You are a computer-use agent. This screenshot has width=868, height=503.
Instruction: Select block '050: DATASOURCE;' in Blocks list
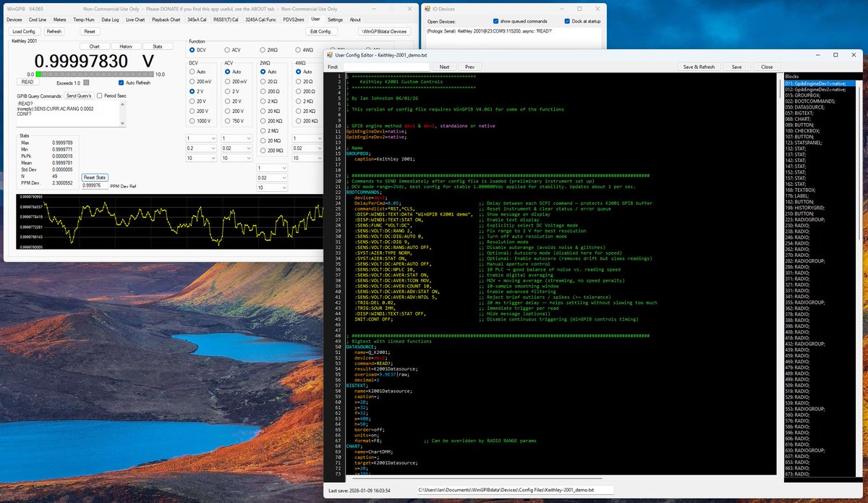click(x=806, y=107)
